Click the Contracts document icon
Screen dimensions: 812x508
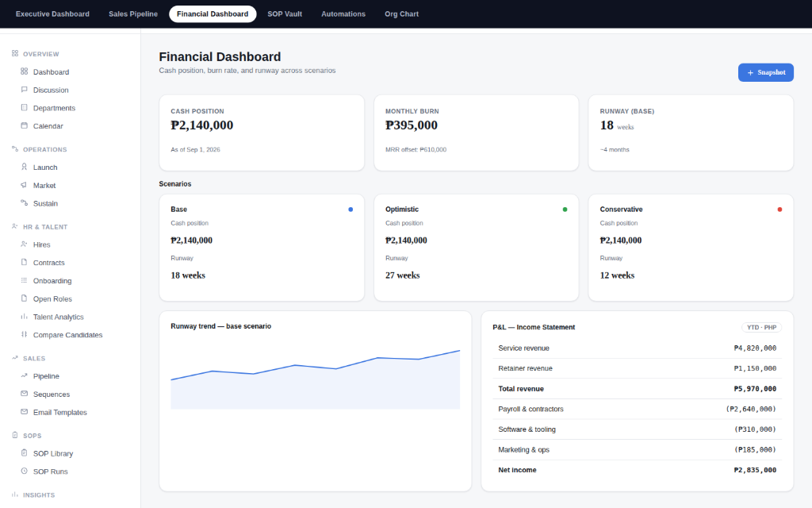click(24, 262)
